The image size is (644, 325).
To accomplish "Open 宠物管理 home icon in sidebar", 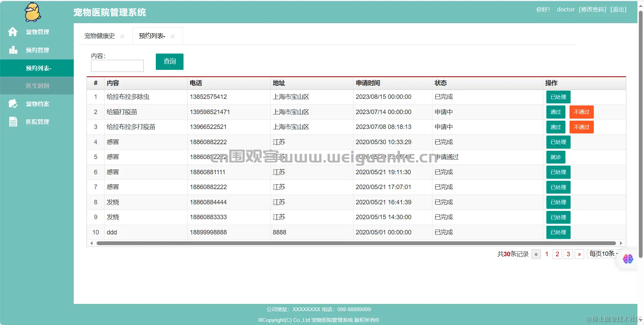I will [13, 32].
